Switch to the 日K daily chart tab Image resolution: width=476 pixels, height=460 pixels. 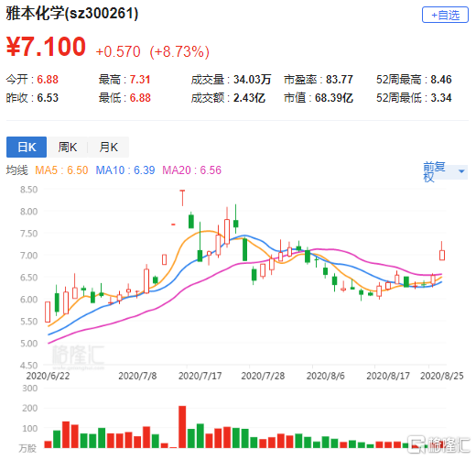(x=27, y=147)
